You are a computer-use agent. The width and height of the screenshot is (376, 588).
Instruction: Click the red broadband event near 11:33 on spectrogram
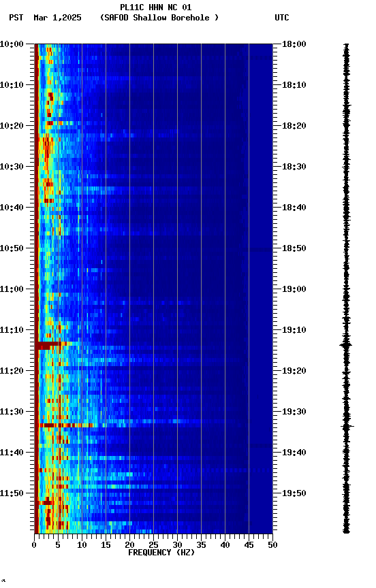pyautogui.click(x=65, y=425)
